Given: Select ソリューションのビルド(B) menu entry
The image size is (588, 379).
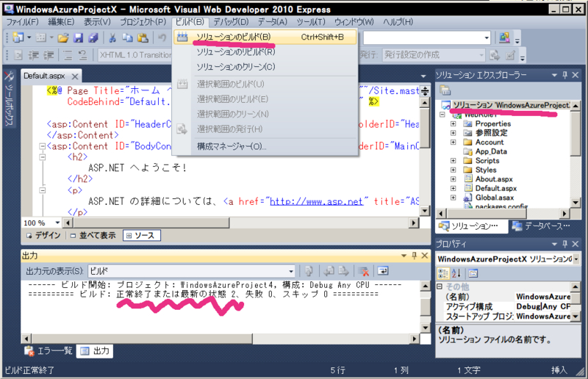Looking at the screenshot, I should coord(265,37).
